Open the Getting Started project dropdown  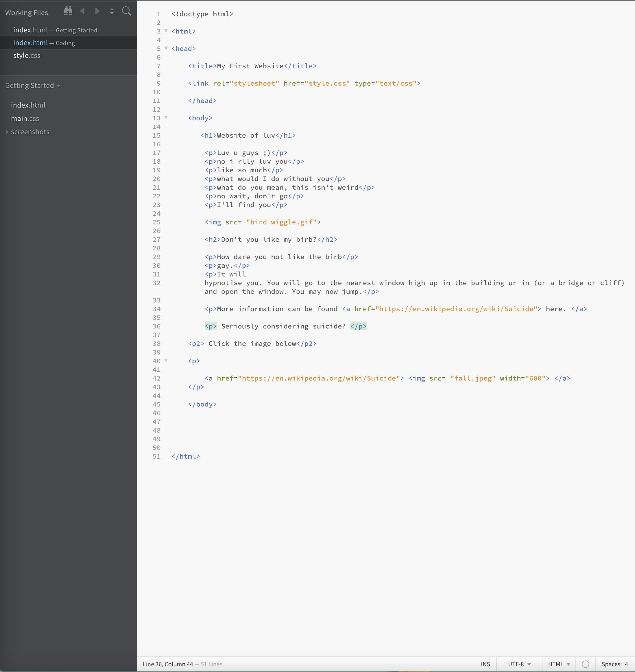32,86
